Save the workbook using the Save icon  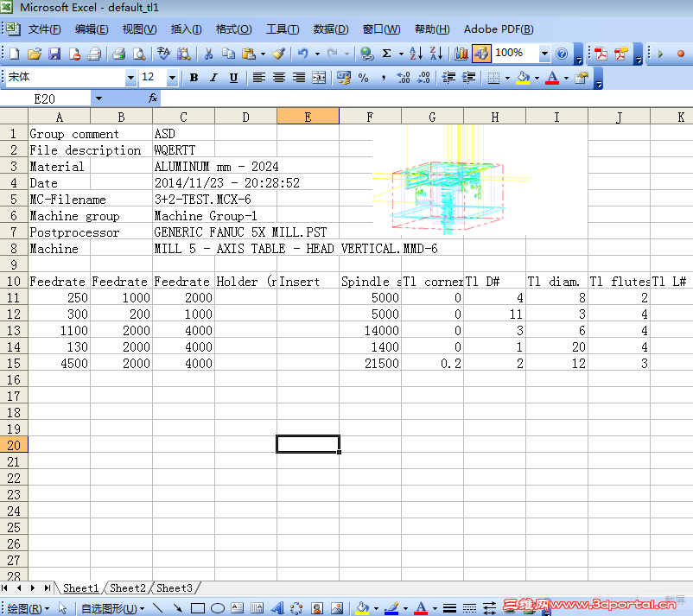coord(54,54)
